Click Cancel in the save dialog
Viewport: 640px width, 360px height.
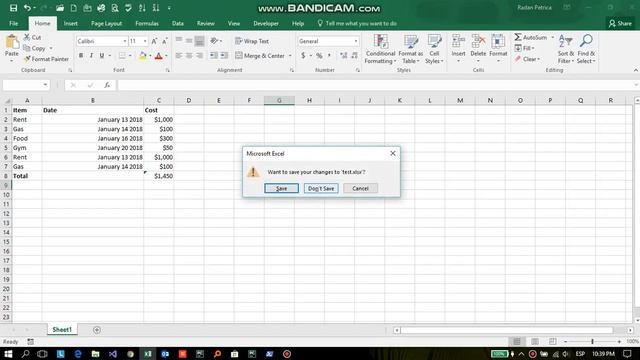(x=360, y=188)
